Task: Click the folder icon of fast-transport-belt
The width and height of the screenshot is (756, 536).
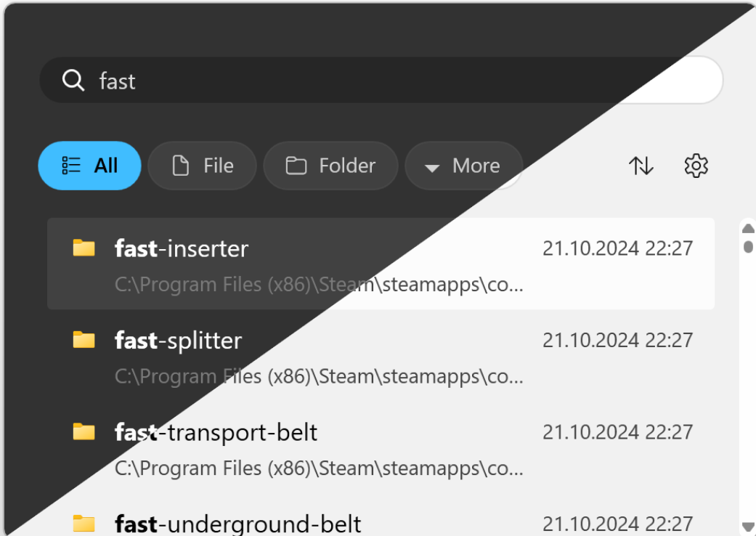Action: tap(84, 431)
